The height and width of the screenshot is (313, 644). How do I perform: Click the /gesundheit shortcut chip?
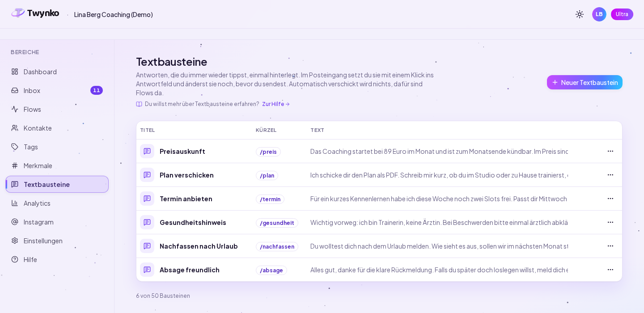coord(277,223)
